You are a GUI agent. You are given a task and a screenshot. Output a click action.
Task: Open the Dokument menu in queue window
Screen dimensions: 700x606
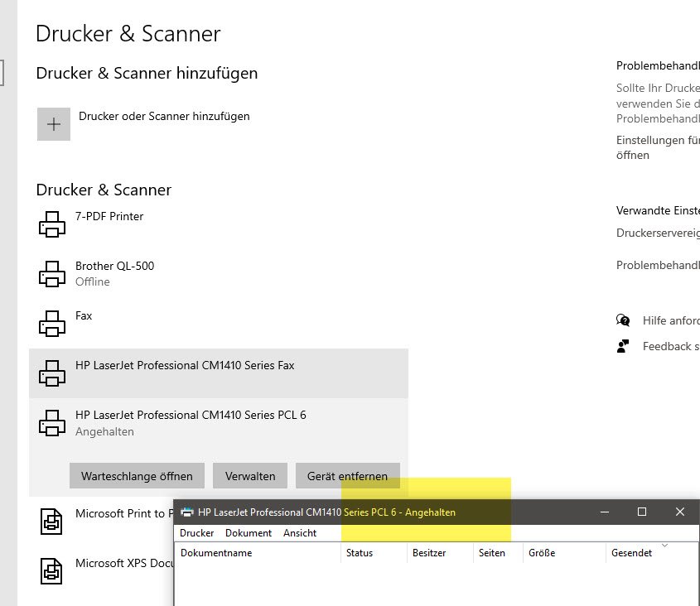249,533
